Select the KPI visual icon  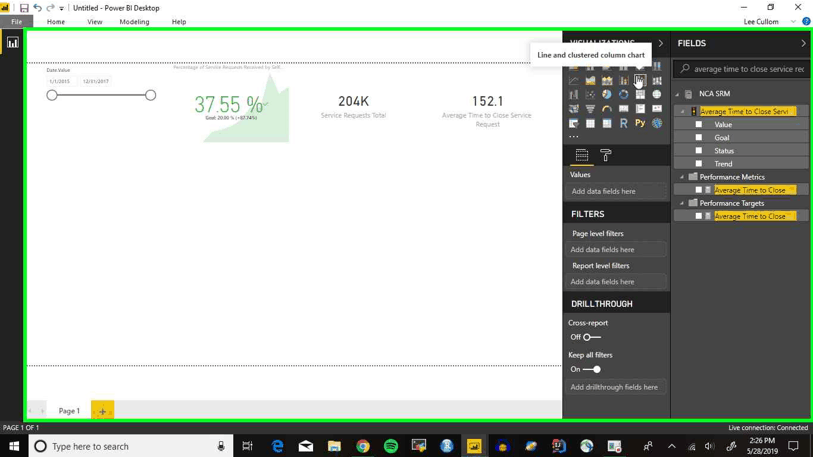[657, 109]
